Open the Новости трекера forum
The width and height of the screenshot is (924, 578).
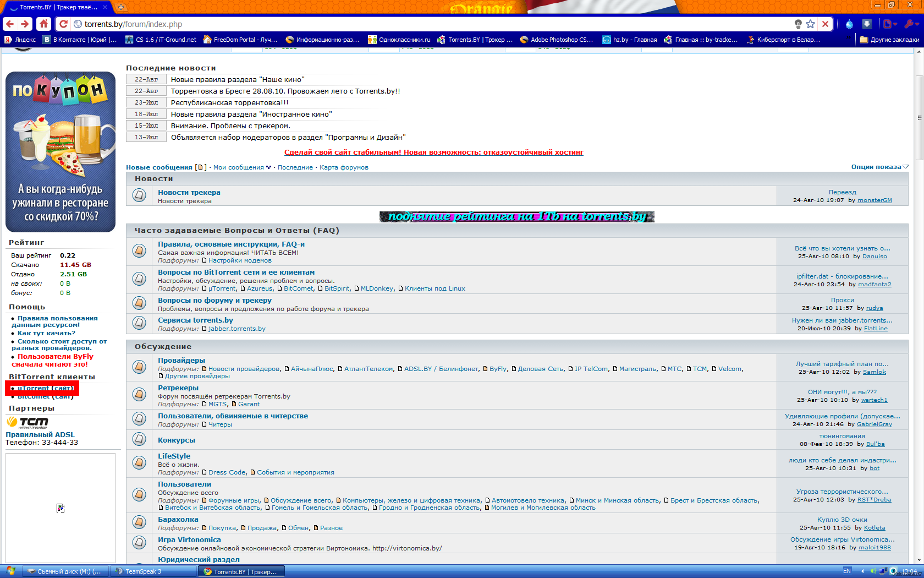(x=189, y=192)
